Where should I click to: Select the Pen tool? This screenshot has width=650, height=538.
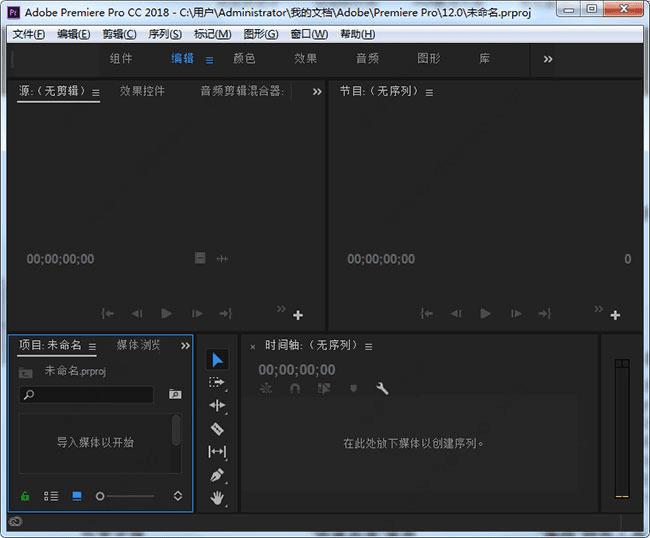click(x=218, y=475)
